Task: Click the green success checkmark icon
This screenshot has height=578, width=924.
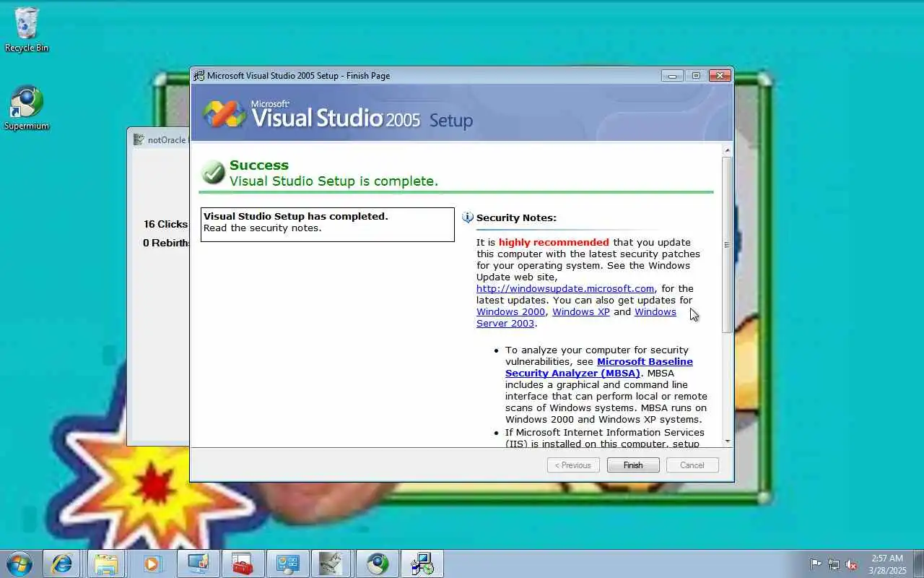Action: coord(213,173)
